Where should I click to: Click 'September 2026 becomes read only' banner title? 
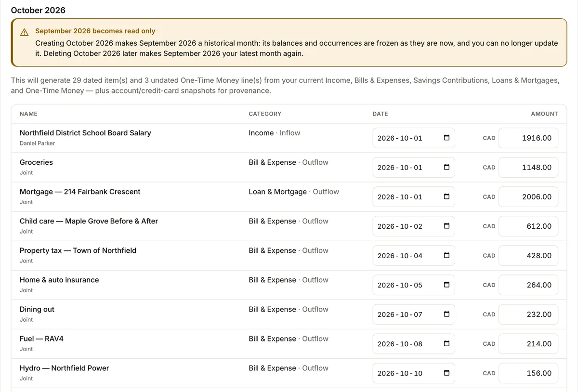[95, 31]
